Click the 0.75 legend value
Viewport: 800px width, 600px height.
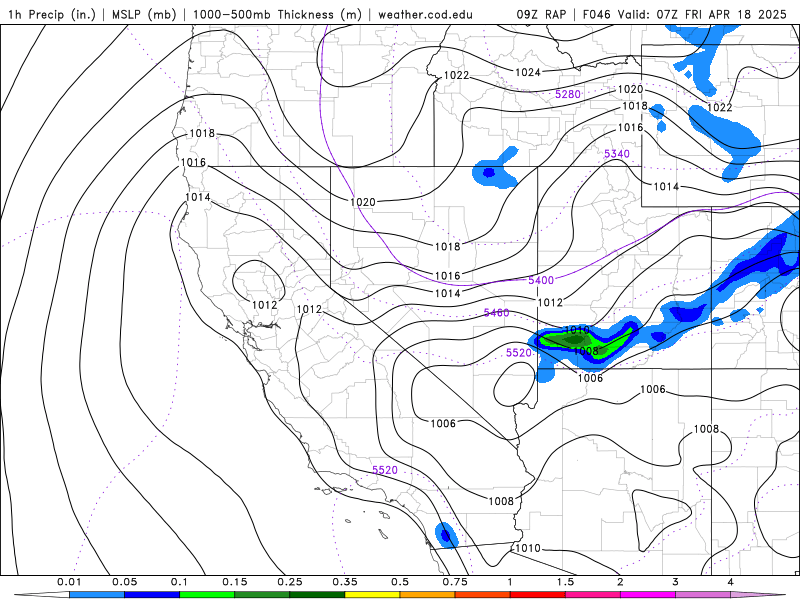455,582
